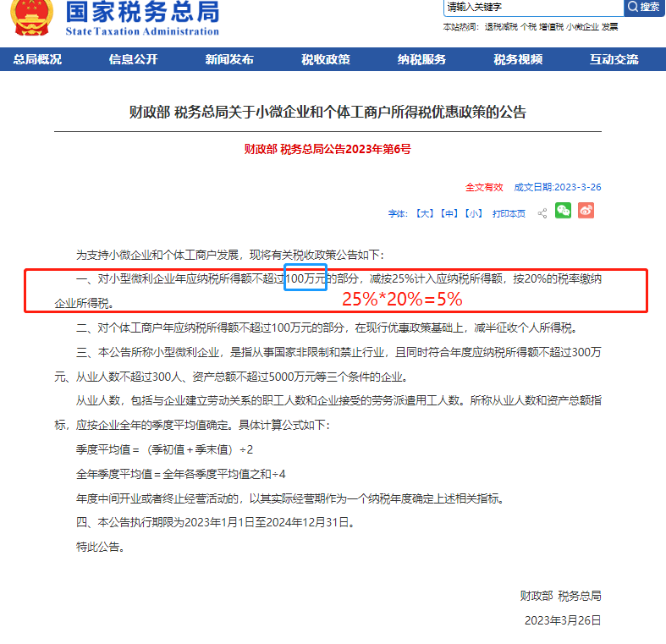The width and height of the screenshot is (666, 644).
Task: Share article via WeChat icon
Action: [563, 211]
